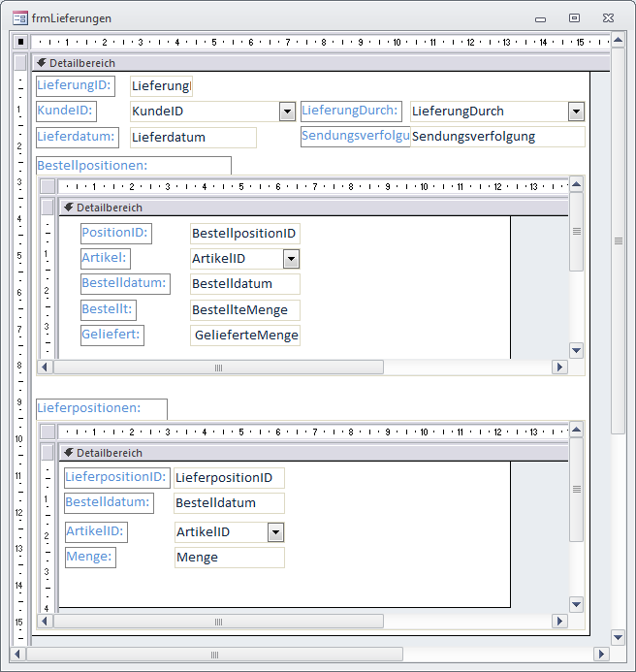The height and width of the screenshot is (672, 636).
Task: Expand ArtikelID dropdown in Lieferpositionen subform
Action: coord(275,532)
